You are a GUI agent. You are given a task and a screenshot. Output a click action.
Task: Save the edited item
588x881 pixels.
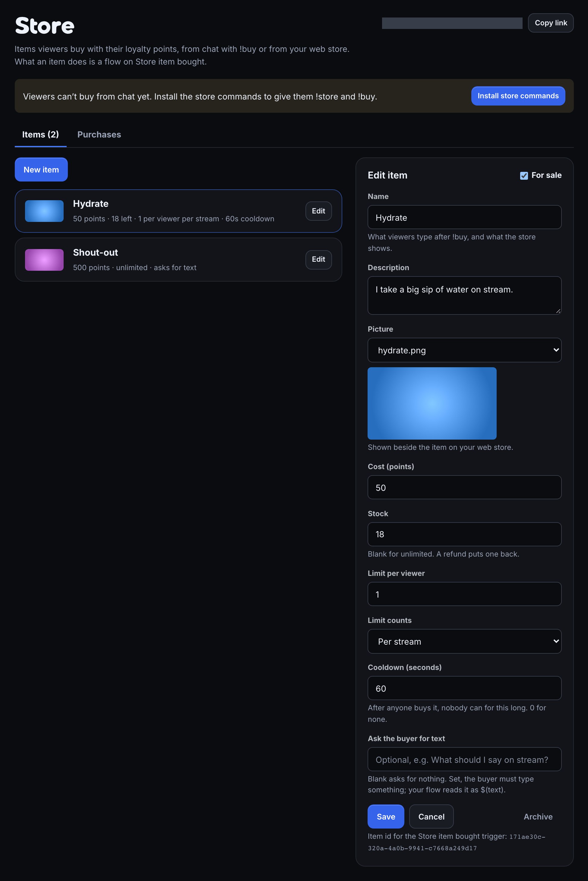[x=385, y=816]
